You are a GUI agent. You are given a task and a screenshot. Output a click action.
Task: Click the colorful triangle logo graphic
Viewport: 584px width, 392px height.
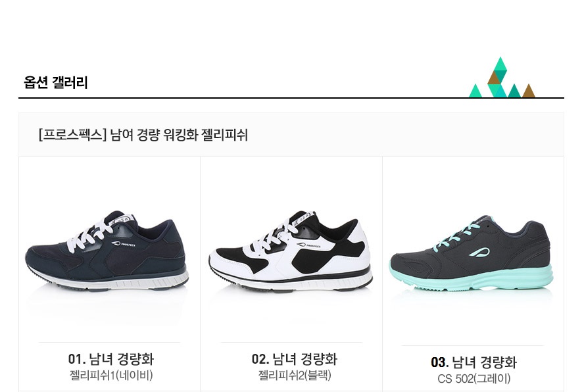tap(502, 78)
